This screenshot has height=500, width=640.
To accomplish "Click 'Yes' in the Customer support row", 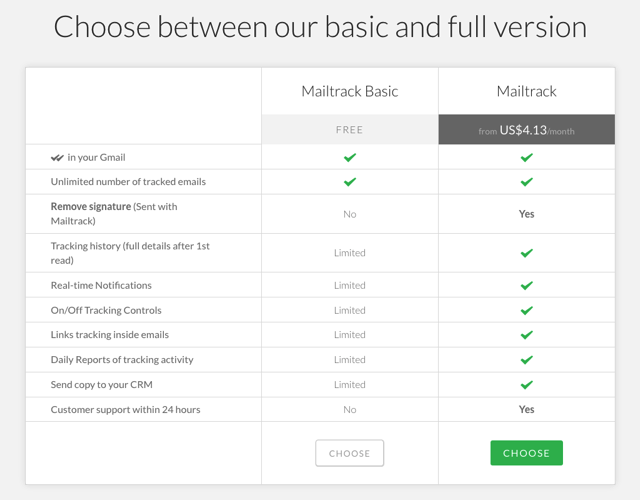I will 527,409.
